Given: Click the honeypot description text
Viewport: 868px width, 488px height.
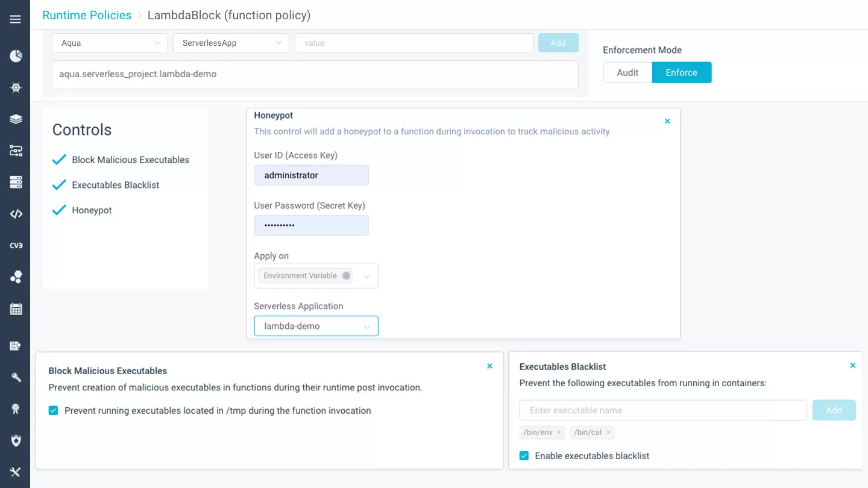Looking at the screenshot, I should tap(432, 131).
